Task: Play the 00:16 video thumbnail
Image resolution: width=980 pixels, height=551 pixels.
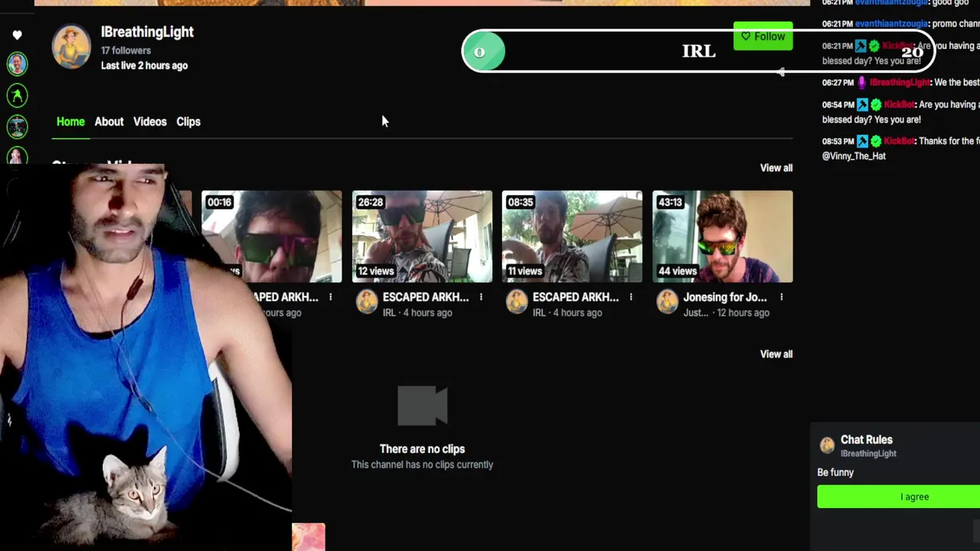Action: pos(271,236)
